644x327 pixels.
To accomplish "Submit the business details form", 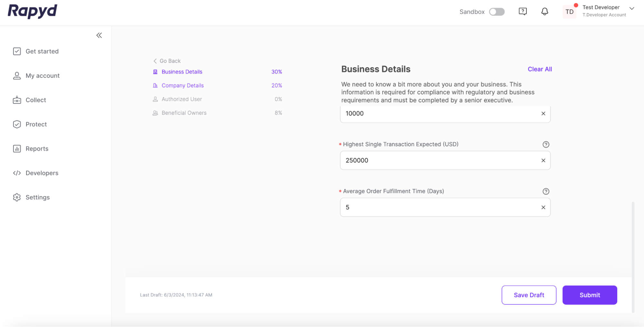I will coord(590,295).
